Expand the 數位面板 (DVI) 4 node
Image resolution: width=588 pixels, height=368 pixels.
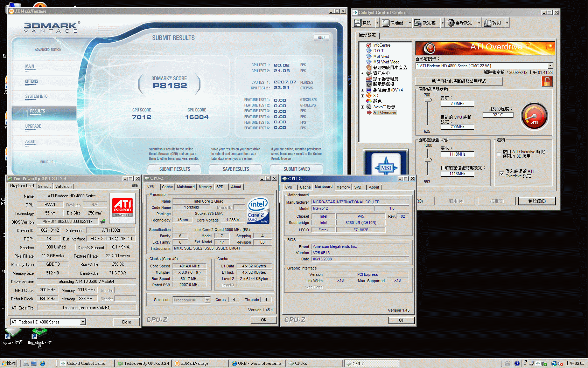[x=363, y=90]
